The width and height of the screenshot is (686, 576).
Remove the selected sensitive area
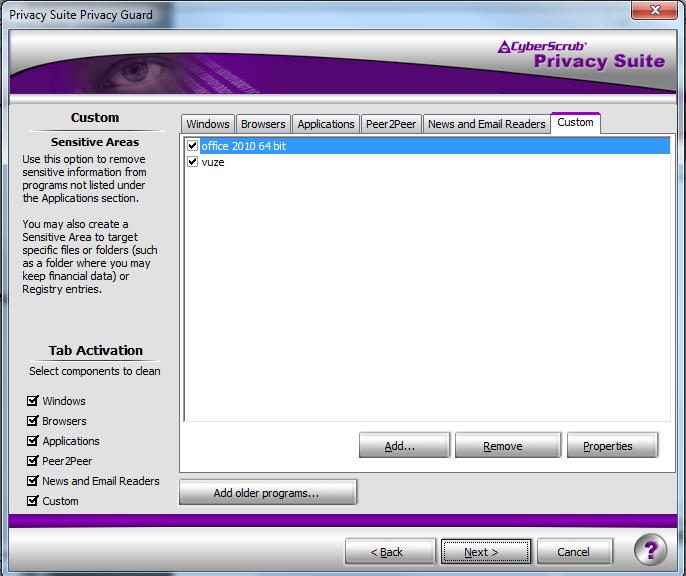click(x=508, y=446)
